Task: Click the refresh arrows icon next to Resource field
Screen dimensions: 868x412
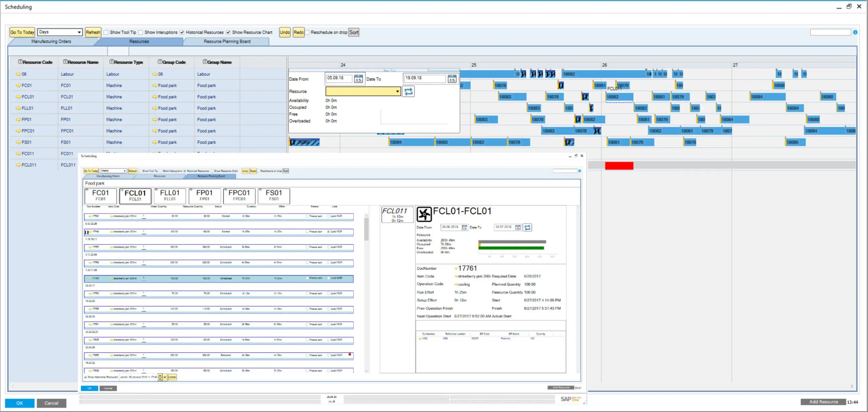Action: click(x=409, y=91)
